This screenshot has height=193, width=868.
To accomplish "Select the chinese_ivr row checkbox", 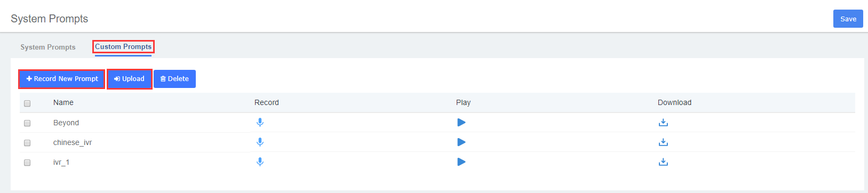I will (x=27, y=143).
